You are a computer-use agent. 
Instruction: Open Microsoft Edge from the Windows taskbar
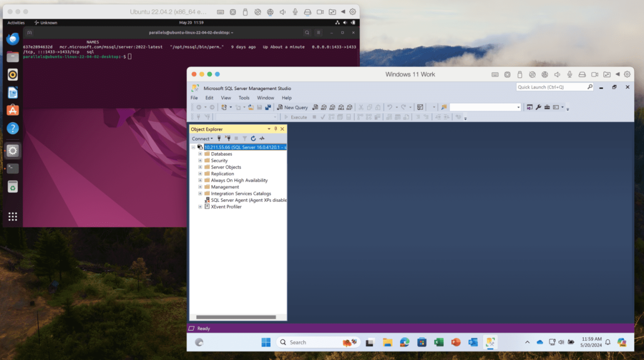tap(405, 342)
